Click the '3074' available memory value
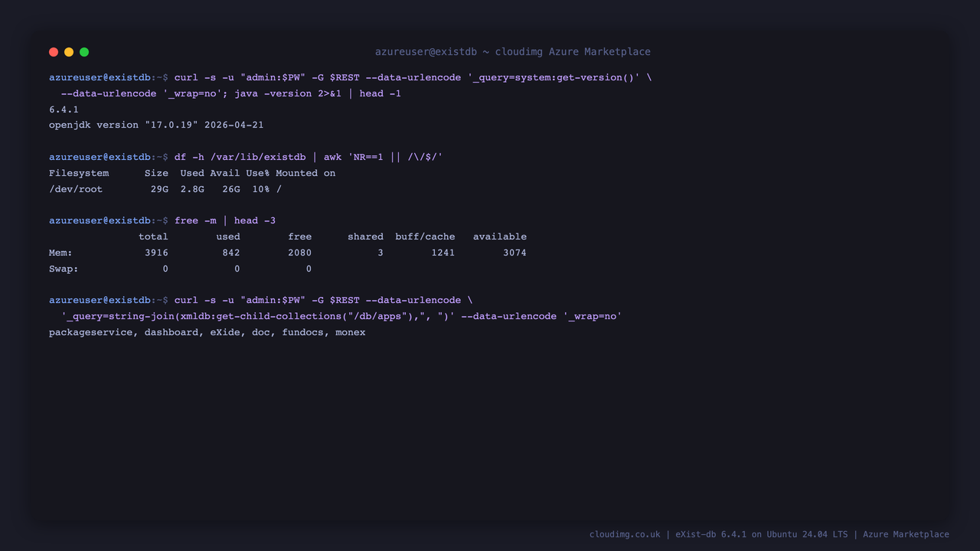Viewport: 980px width, 551px height. pos(514,253)
